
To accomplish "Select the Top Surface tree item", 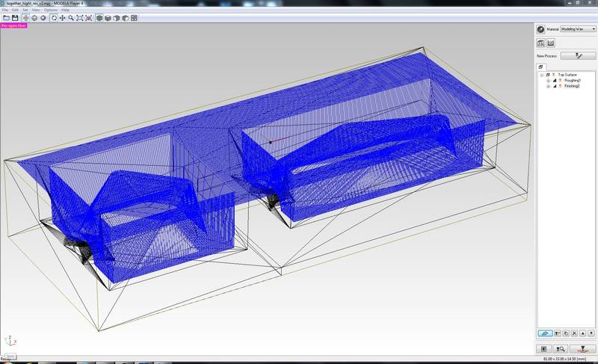I will [x=567, y=75].
